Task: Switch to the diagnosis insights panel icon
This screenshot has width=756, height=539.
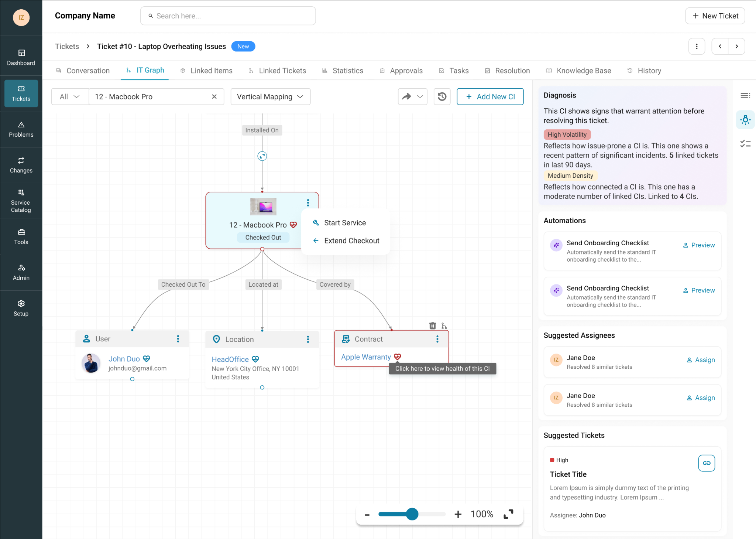Action: (745, 120)
